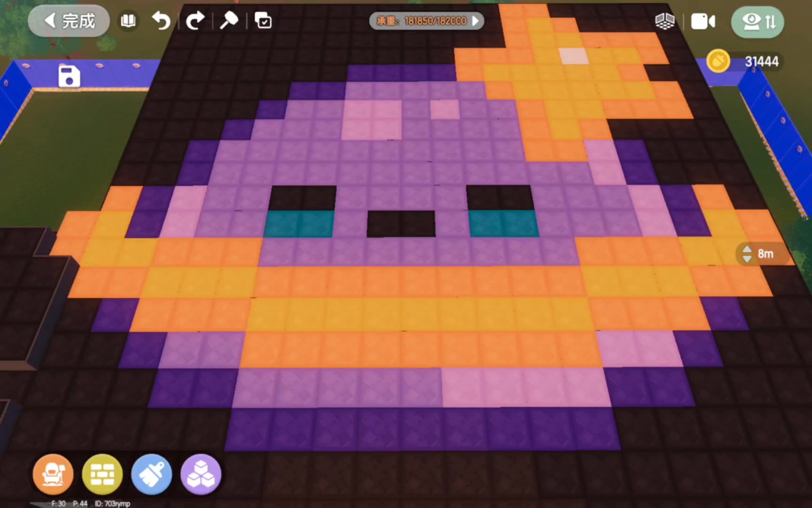The width and height of the screenshot is (812, 508).
Task: Tap the 完成 back button
Action: pos(69,21)
